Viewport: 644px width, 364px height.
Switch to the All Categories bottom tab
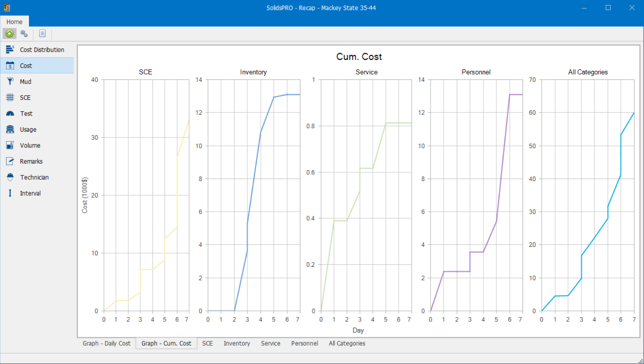point(346,343)
